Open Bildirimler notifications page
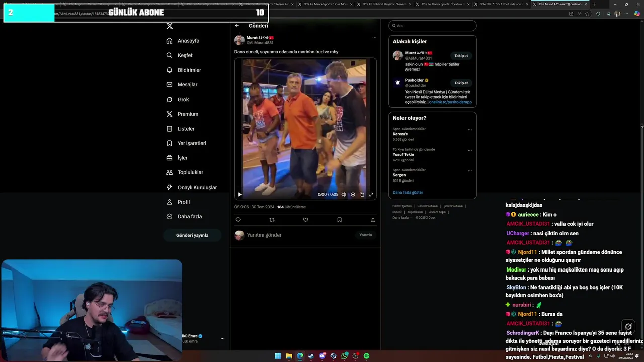This screenshot has height=362, width=644. [x=184, y=70]
